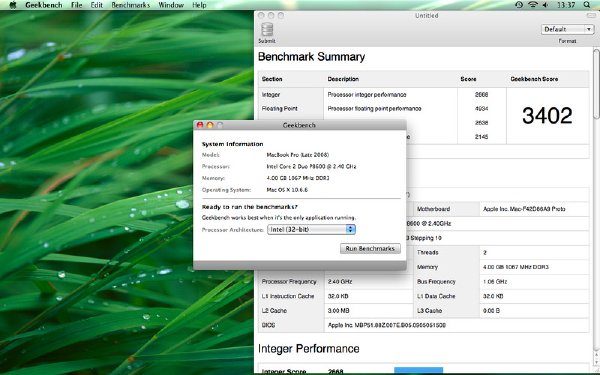Viewport: 600px width, 375px height.
Task: Click 'Processor floating point performance' description
Action: 374,109
